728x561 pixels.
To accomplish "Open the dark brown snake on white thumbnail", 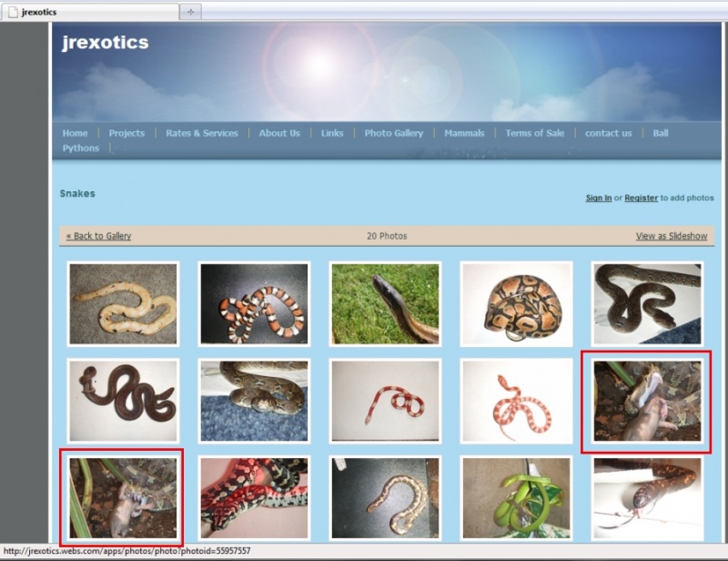I will tap(123, 401).
